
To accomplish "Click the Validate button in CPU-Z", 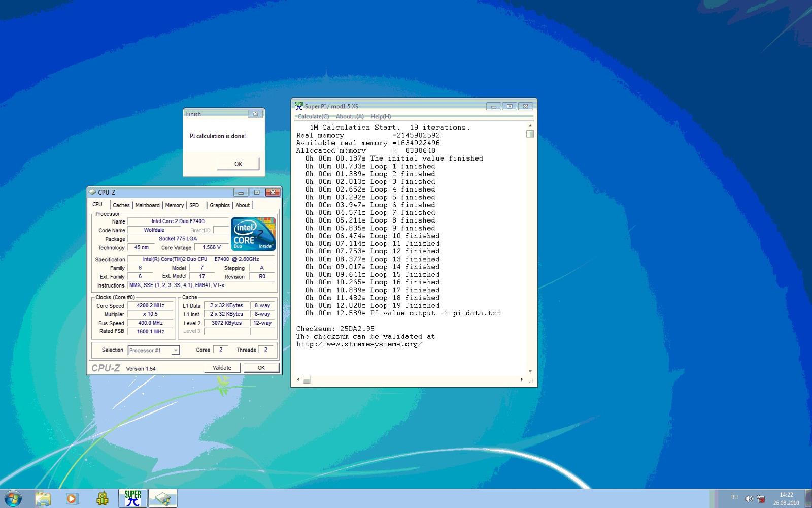I will (222, 368).
